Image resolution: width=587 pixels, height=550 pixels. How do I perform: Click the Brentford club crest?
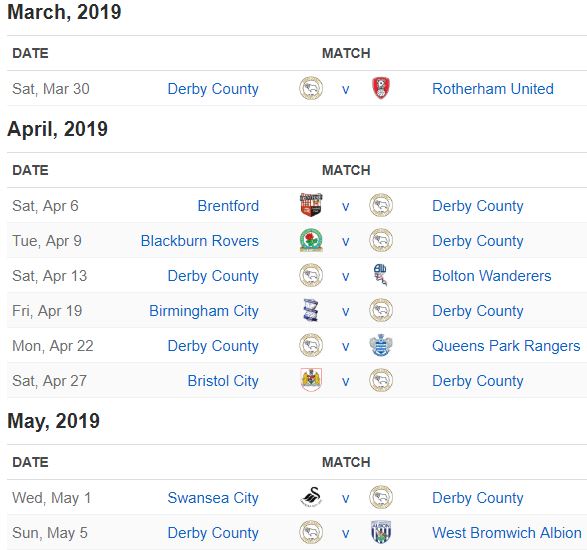pyautogui.click(x=311, y=205)
